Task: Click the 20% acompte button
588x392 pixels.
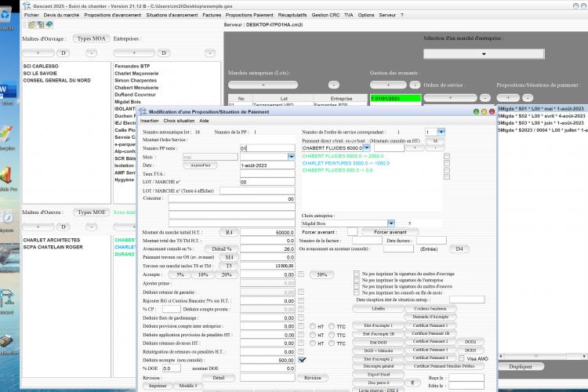Action: coord(227,274)
